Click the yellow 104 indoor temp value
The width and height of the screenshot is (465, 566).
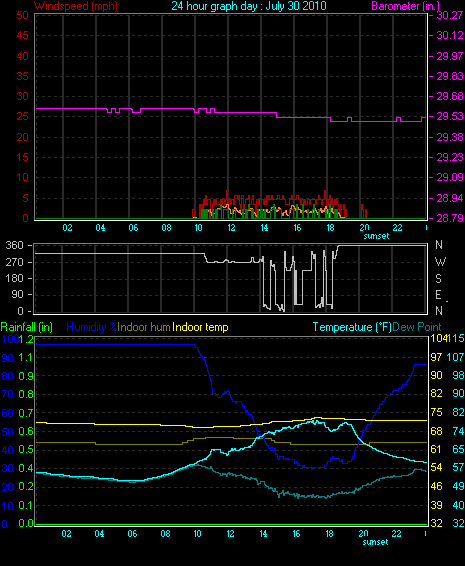click(439, 339)
